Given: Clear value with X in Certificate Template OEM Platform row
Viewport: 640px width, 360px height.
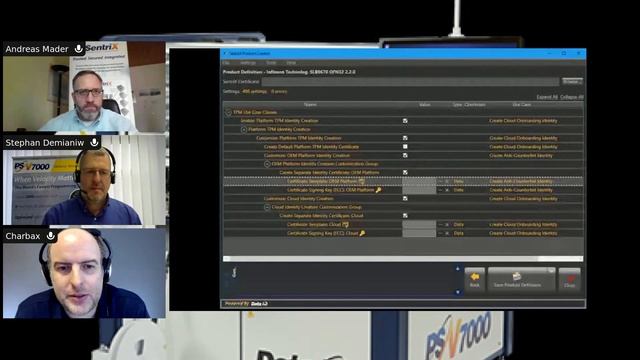Looking at the screenshot, I should click(x=447, y=181).
